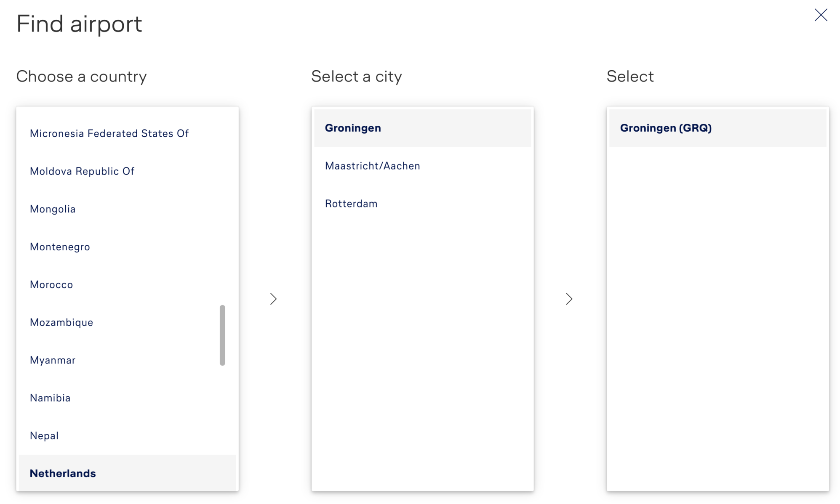Click the Choose a country heading
The height and width of the screenshot is (504, 840).
click(x=81, y=77)
